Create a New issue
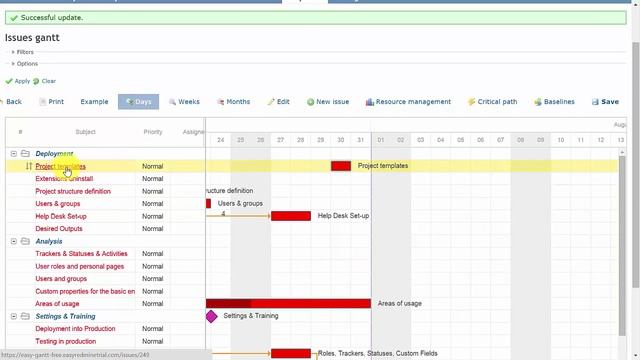 (328, 102)
